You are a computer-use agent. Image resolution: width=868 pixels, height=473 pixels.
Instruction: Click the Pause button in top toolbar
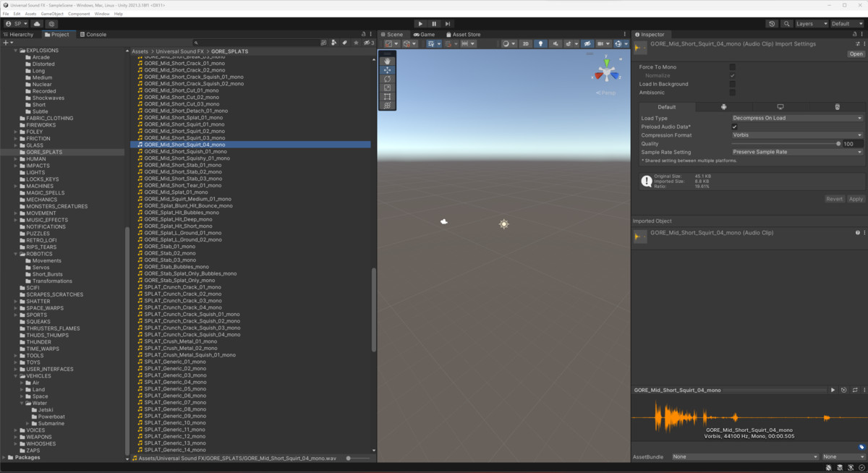click(x=434, y=24)
